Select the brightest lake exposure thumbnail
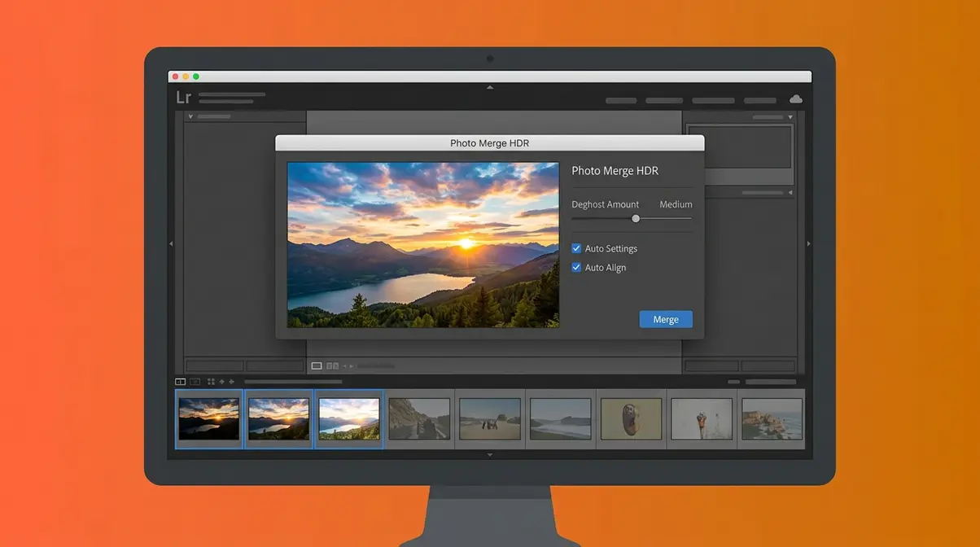The width and height of the screenshot is (980, 547). [x=348, y=418]
